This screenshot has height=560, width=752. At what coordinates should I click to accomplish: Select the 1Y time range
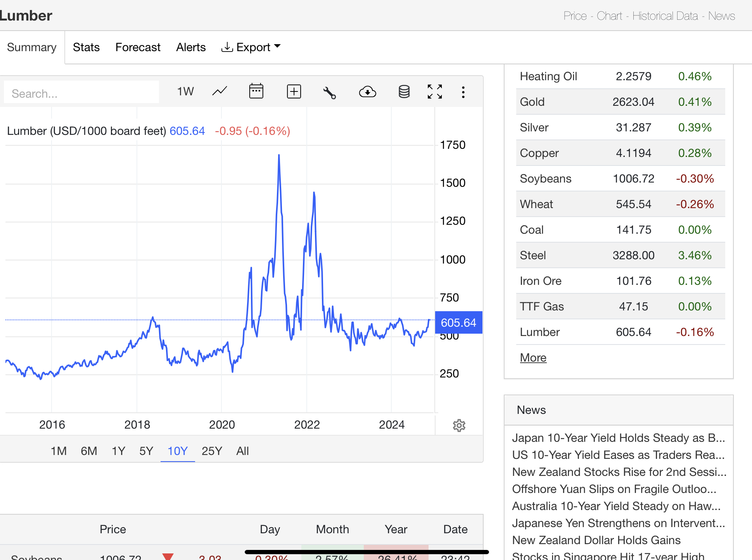coord(118,451)
